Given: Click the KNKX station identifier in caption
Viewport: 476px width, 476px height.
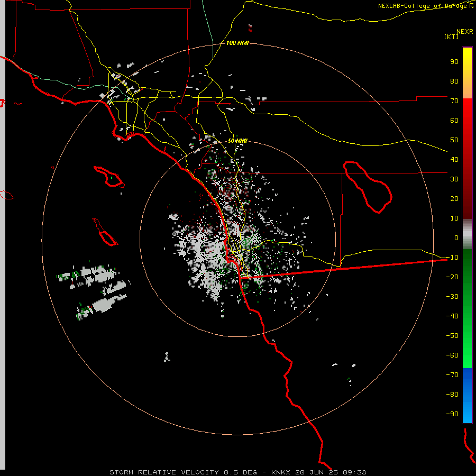Looking at the screenshot, I should [x=281, y=472].
